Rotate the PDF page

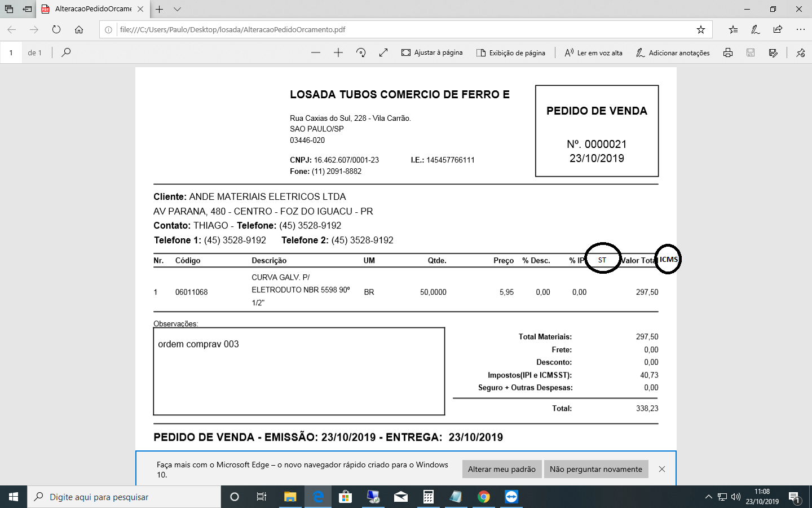click(361, 52)
